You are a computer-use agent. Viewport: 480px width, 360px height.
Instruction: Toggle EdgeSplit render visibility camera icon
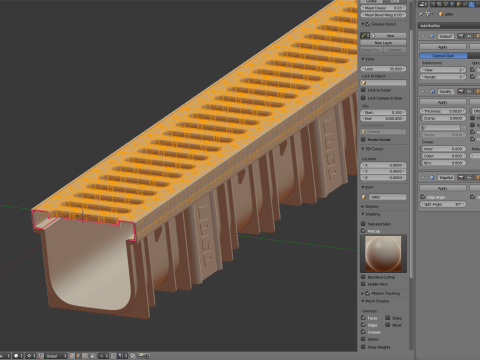[461, 178]
